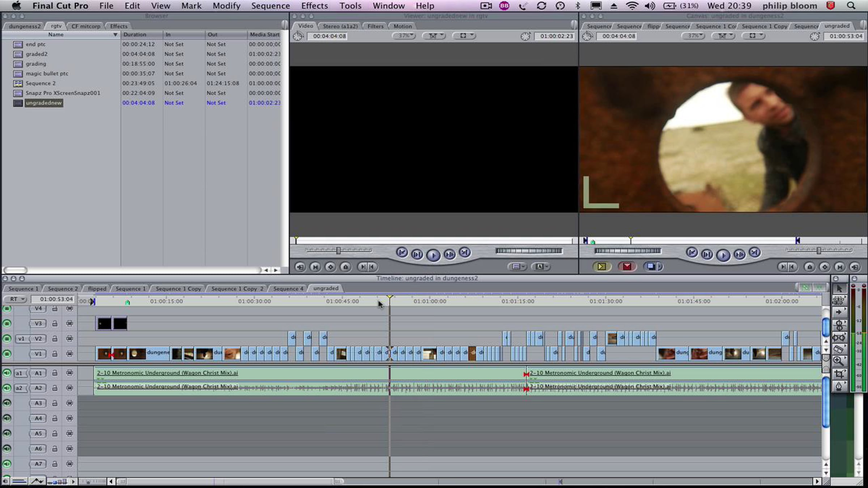Toggle Clip Keyframes at Timeline bottom
Image resolution: width=868 pixels, height=488 pixels.
(19, 481)
